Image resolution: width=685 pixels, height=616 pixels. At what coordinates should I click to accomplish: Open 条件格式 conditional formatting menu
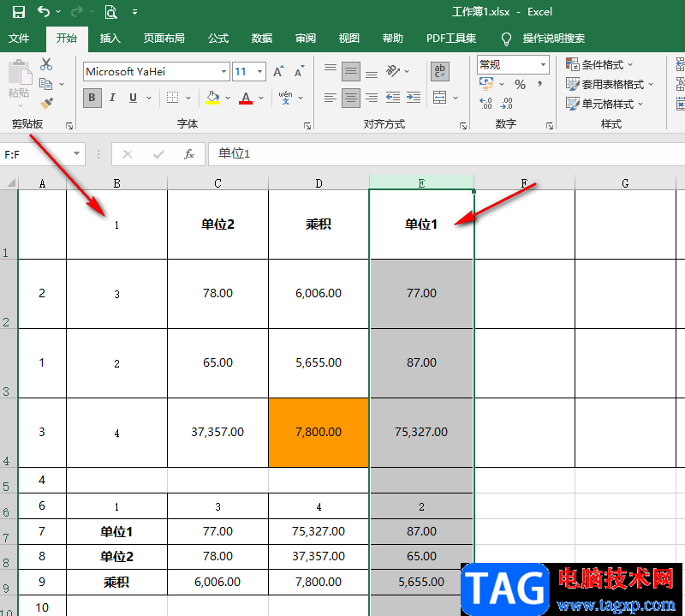599,65
